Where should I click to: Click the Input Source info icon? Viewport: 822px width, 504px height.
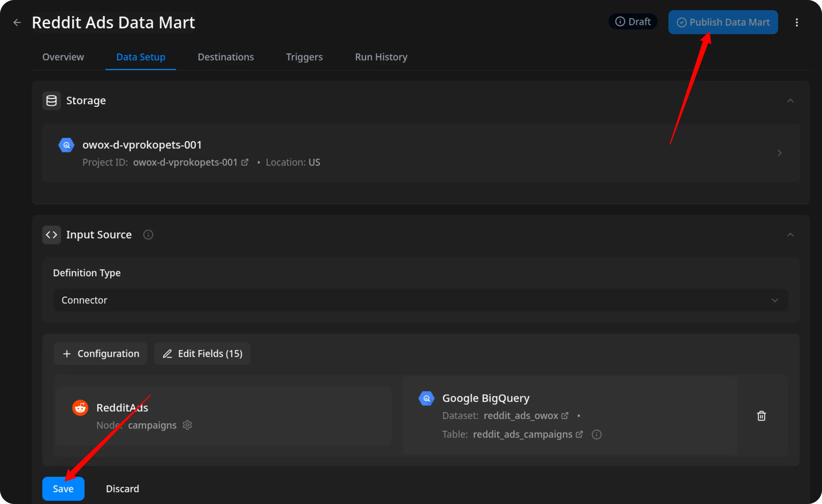point(148,235)
